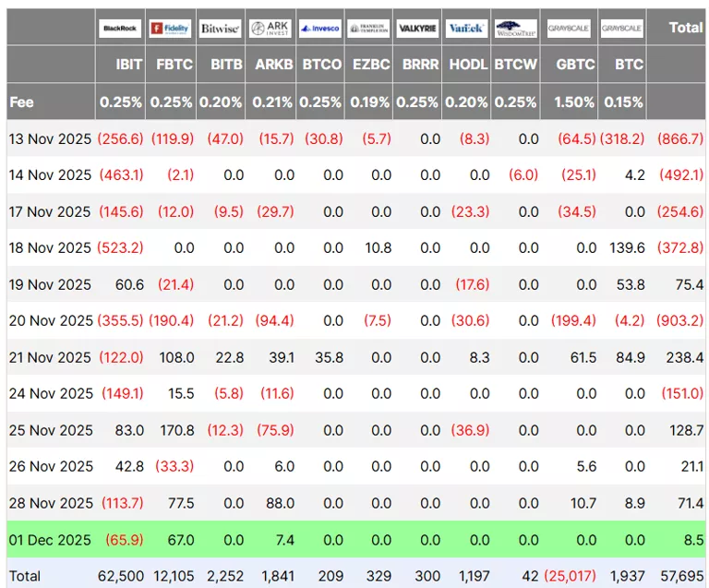
Task: Click the Fee row label
Action: pyautogui.click(x=22, y=102)
